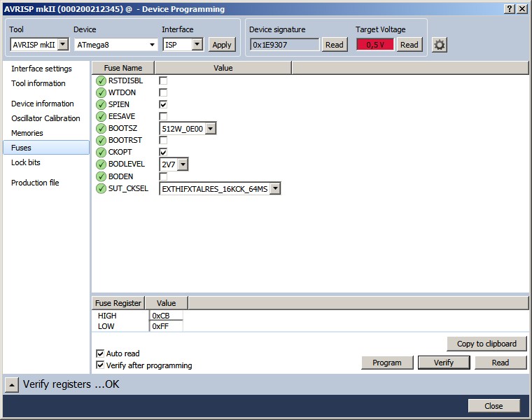Click the fuse Value column header

tap(223, 68)
